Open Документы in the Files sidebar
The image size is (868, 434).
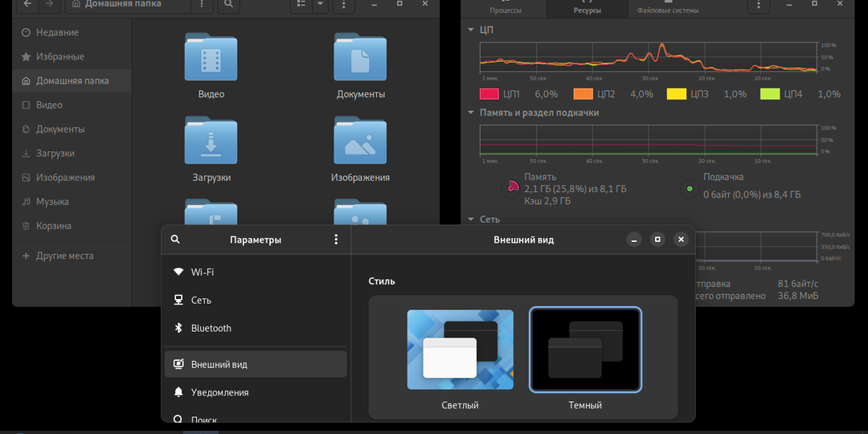click(72, 129)
